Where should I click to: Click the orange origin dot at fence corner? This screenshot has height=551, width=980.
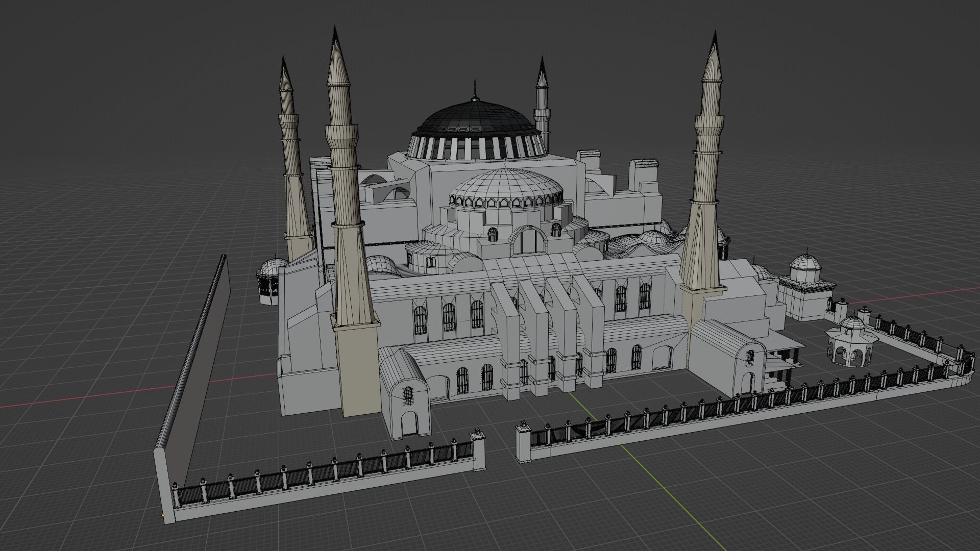[x=163, y=515]
